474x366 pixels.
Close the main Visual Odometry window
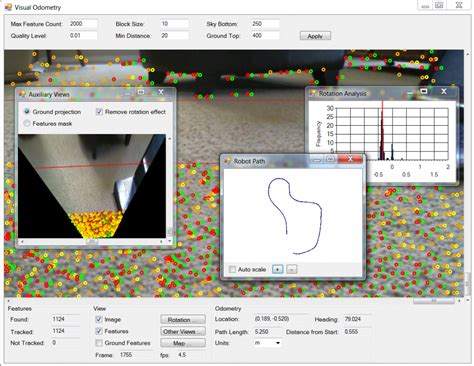[459, 5]
